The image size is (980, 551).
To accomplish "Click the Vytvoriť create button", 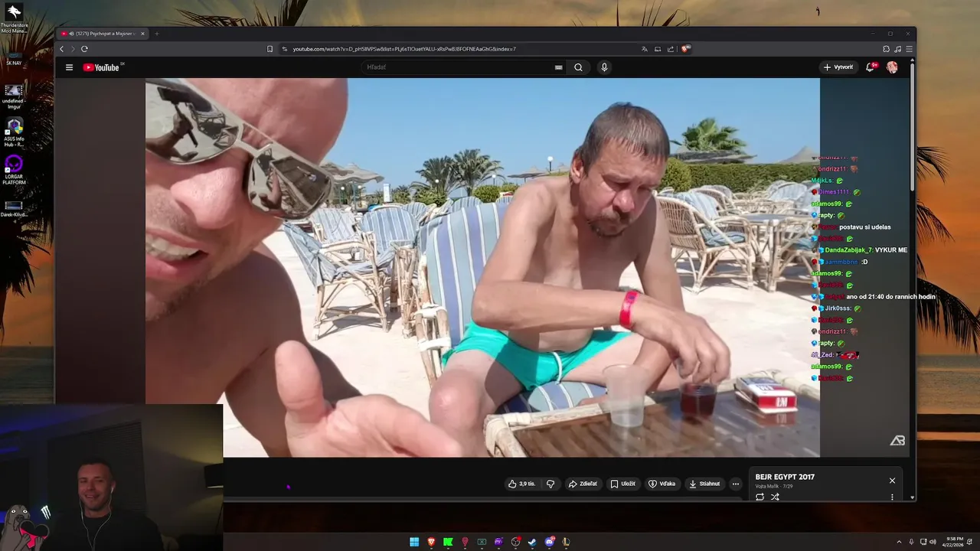I will point(838,67).
